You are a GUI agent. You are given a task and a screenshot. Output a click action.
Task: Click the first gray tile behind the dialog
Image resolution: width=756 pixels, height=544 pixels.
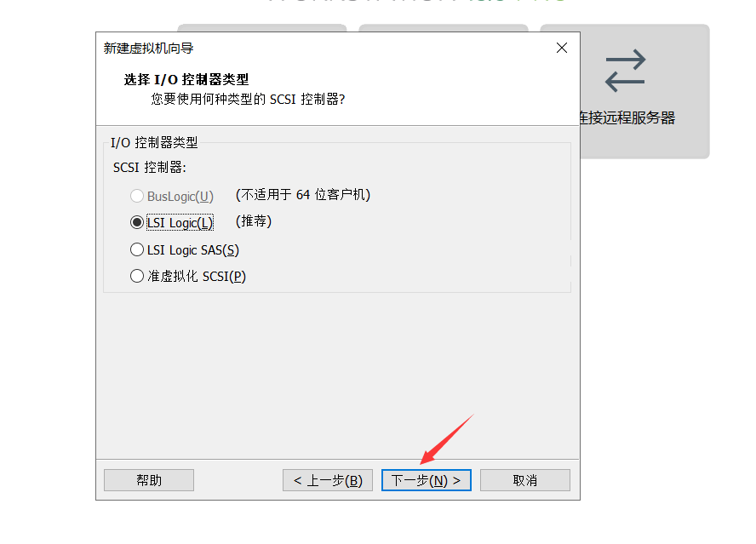262,28
